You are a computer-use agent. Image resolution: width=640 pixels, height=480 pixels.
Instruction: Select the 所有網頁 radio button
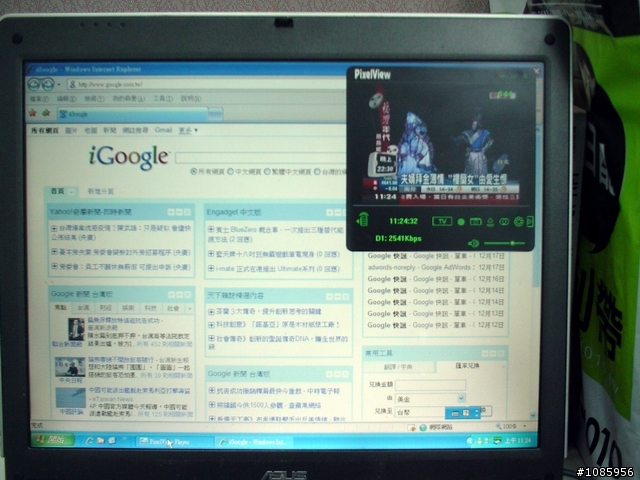(194, 172)
